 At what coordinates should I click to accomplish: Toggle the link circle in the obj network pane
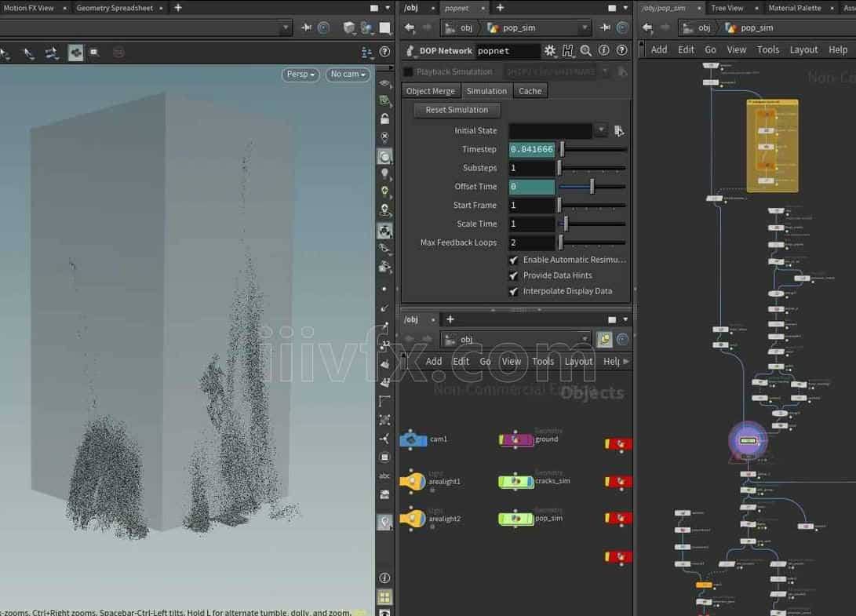(622, 339)
